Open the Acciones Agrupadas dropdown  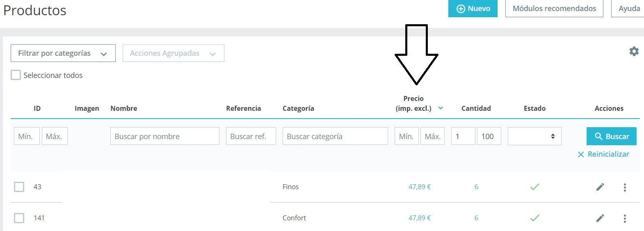coord(173,53)
